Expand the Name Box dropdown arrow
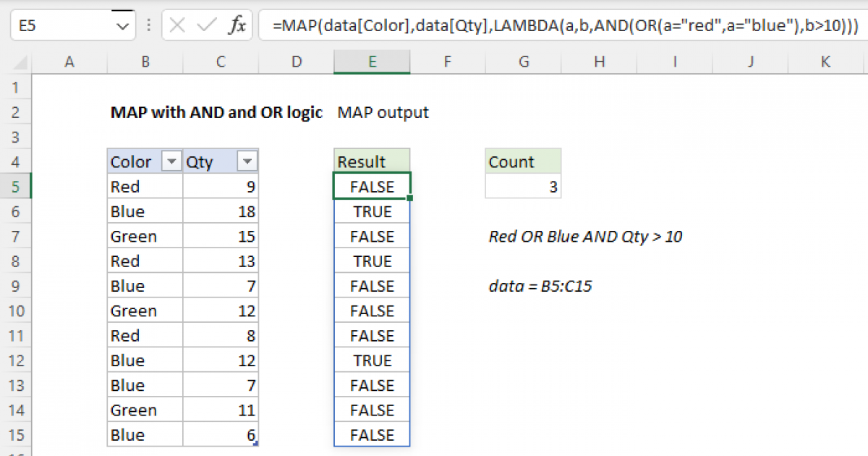The image size is (868, 456). 121,26
